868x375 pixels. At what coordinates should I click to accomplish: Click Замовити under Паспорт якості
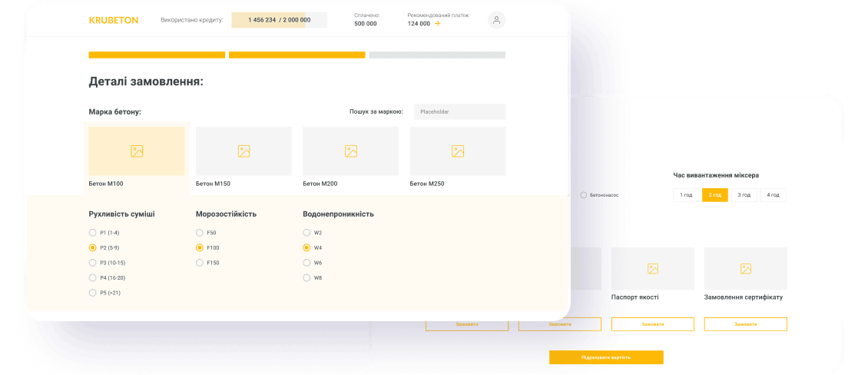click(x=652, y=324)
